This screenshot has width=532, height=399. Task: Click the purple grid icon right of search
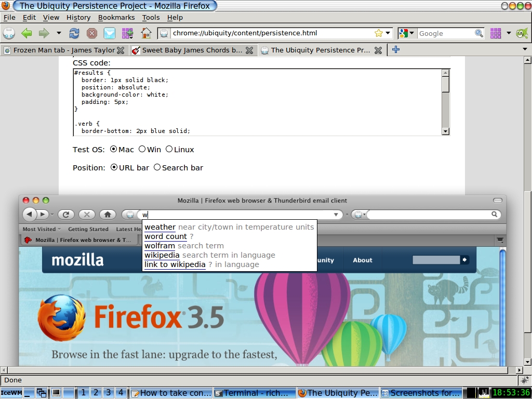pyautogui.click(x=495, y=33)
